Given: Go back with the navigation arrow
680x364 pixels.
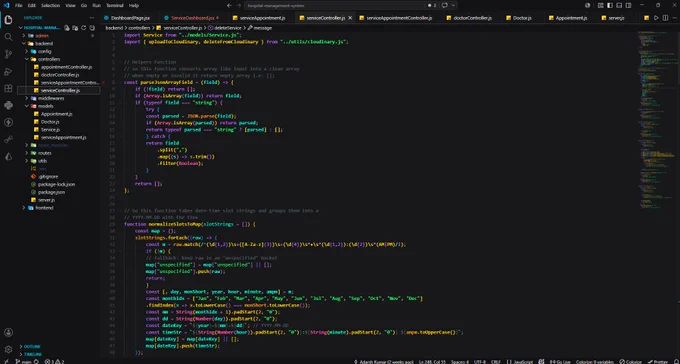Looking at the screenshot, I should click(x=229, y=6).
